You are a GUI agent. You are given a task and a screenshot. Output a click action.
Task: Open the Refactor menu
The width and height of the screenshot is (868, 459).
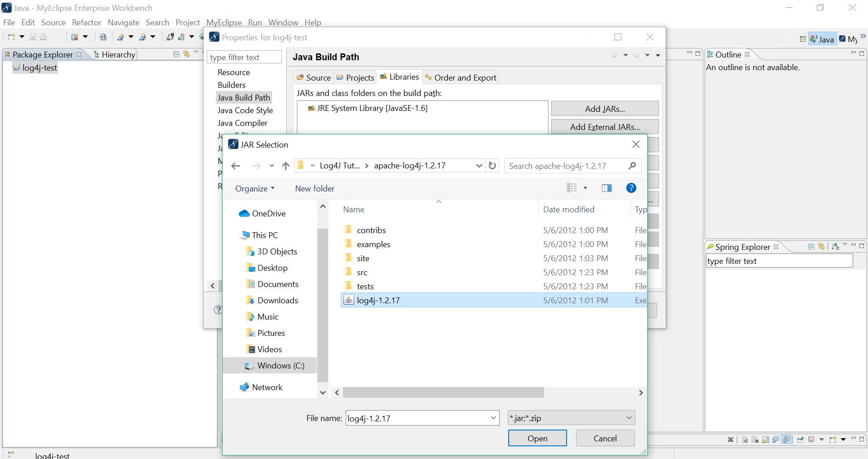click(86, 22)
